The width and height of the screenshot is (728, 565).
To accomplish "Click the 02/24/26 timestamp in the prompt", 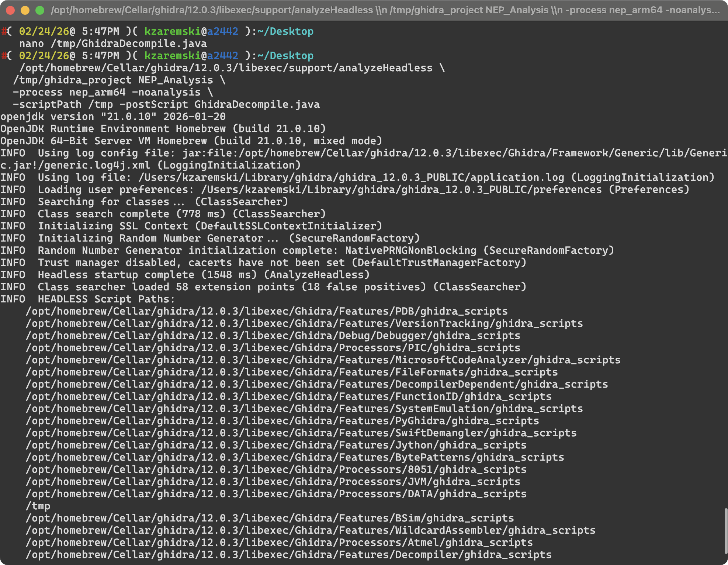I will pos(42,31).
